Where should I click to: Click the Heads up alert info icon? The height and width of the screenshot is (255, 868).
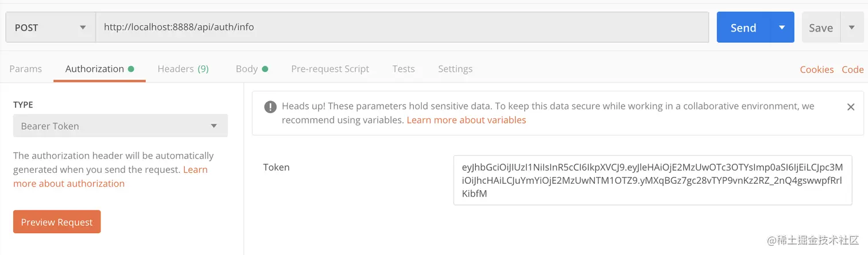(x=270, y=107)
